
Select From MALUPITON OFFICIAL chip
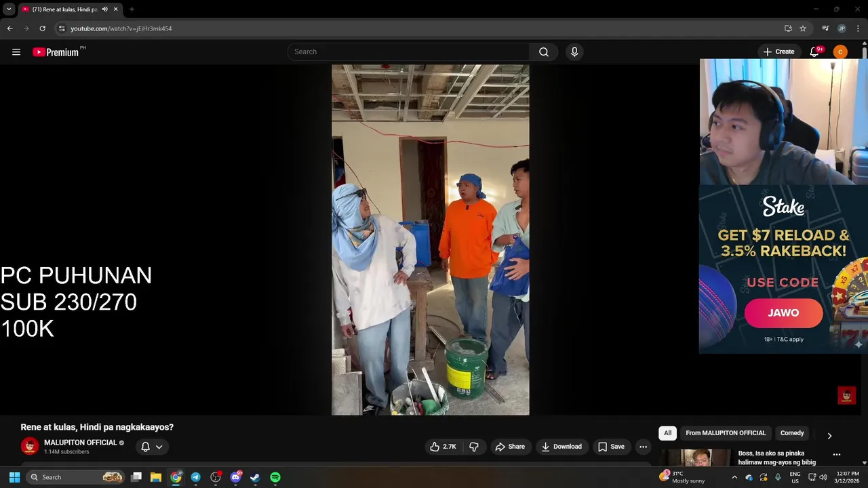coord(726,433)
